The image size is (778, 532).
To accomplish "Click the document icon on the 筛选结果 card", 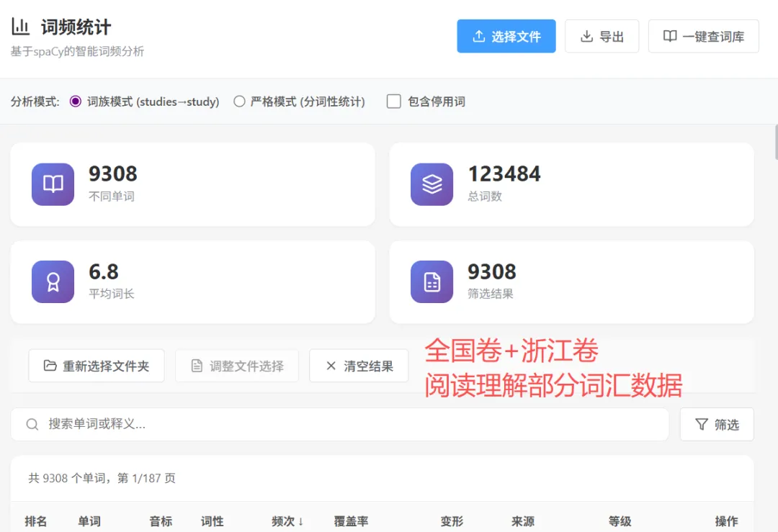I will pyautogui.click(x=432, y=281).
